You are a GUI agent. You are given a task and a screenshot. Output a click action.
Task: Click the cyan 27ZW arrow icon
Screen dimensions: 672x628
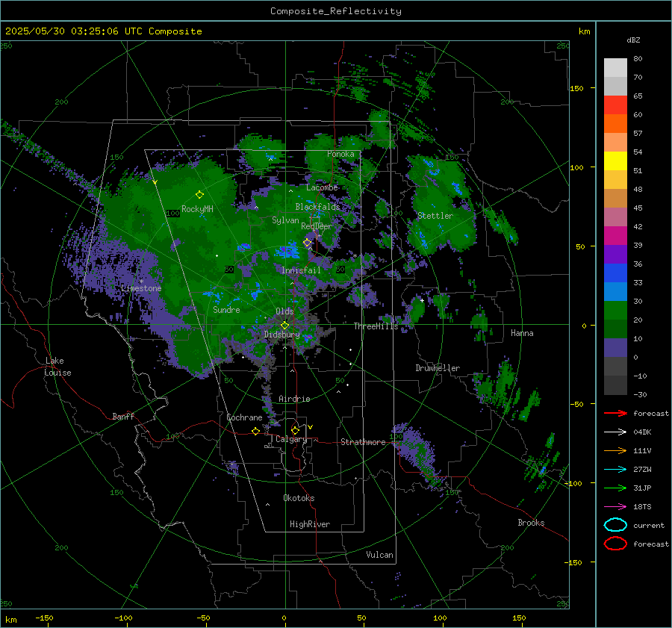point(615,470)
